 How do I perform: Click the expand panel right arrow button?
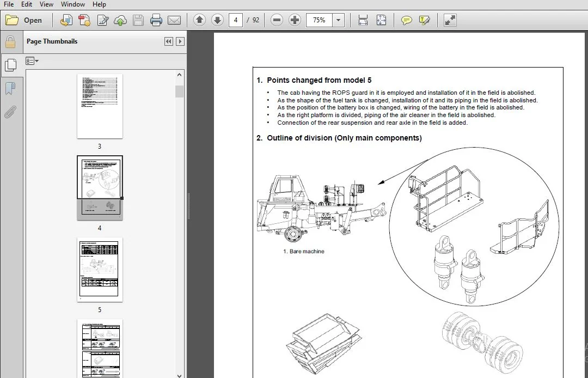[180, 41]
